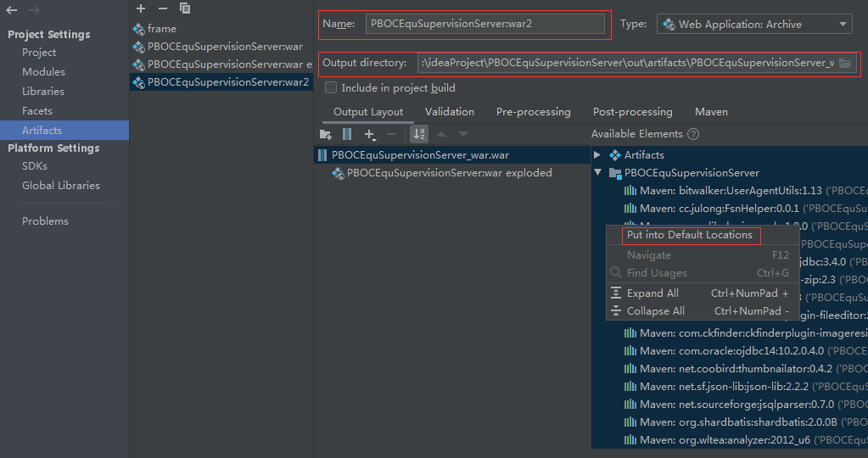Image resolution: width=868 pixels, height=458 pixels.
Task: Enable the Include in project build checkbox
Action: coord(331,88)
